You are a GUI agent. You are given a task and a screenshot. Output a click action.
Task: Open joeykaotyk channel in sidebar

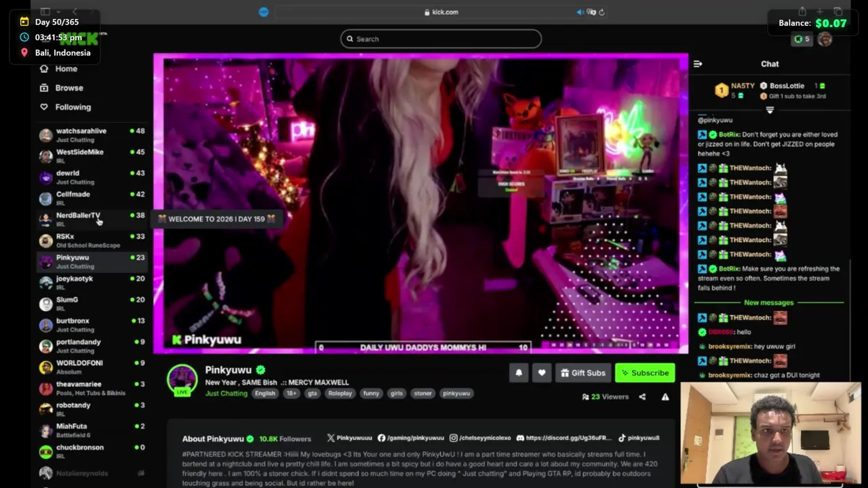[x=92, y=283]
